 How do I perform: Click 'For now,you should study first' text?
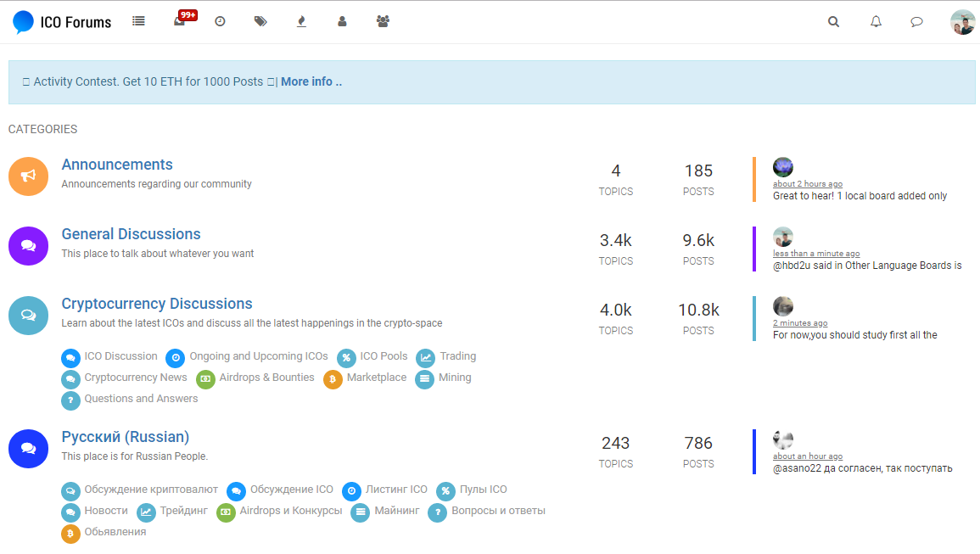[x=855, y=334]
